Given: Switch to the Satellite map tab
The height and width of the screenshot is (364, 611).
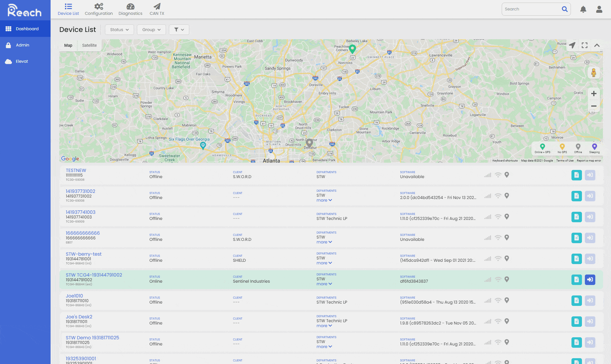Looking at the screenshot, I should click(89, 45).
